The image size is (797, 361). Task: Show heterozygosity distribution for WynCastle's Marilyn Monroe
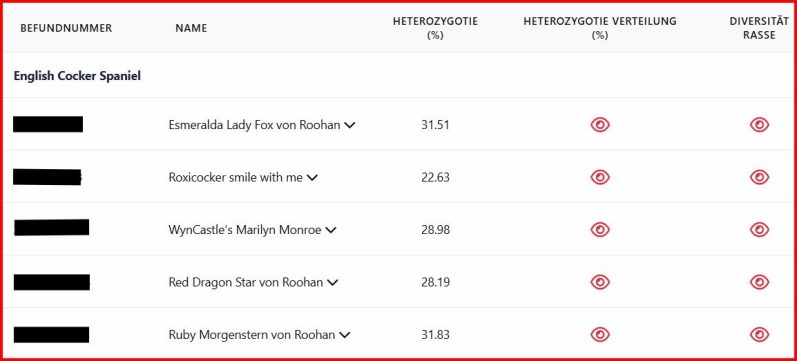[x=600, y=230]
